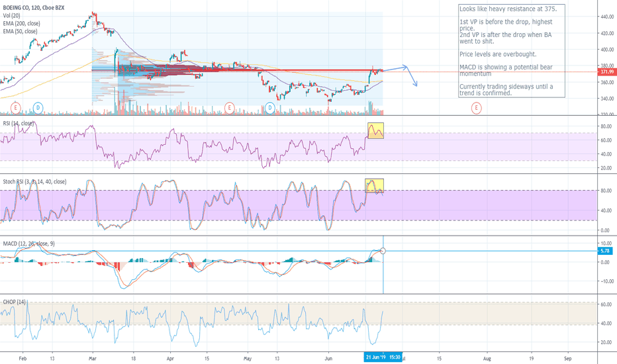
Task: Click the blue 5.78 MACD value label
Action: coord(605,251)
